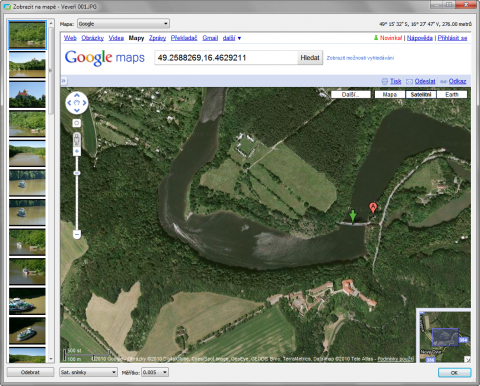
Task: Open the Překladač link
Action: click(184, 38)
